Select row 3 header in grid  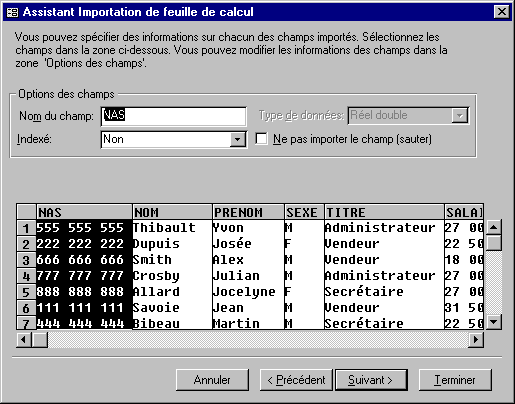[26, 260]
